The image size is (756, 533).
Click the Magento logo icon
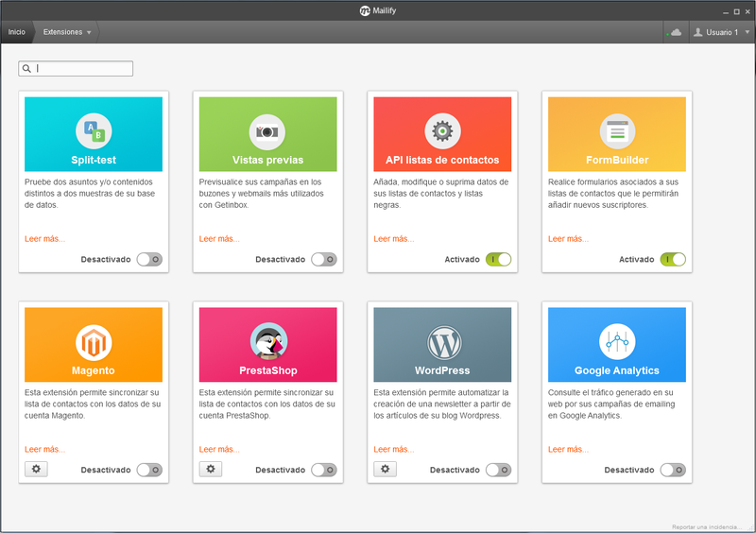pyautogui.click(x=94, y=342)
